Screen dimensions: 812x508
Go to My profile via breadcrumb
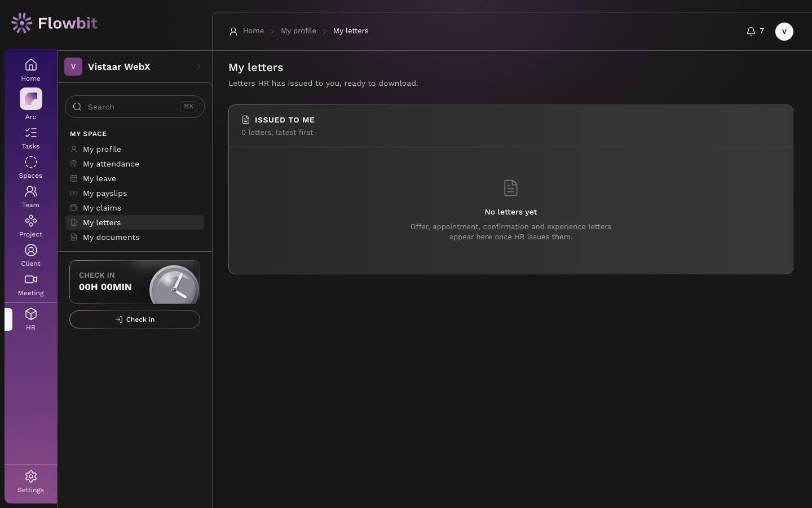[298, 31]
